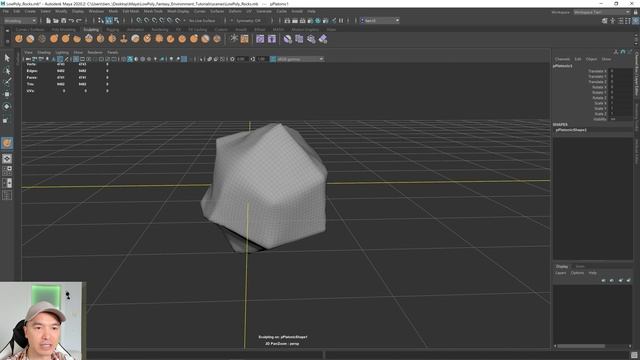640x360 pixels.
Task: Select the Foamy sculpt brush
Action: pyautogui.click(x=89, y=39)
